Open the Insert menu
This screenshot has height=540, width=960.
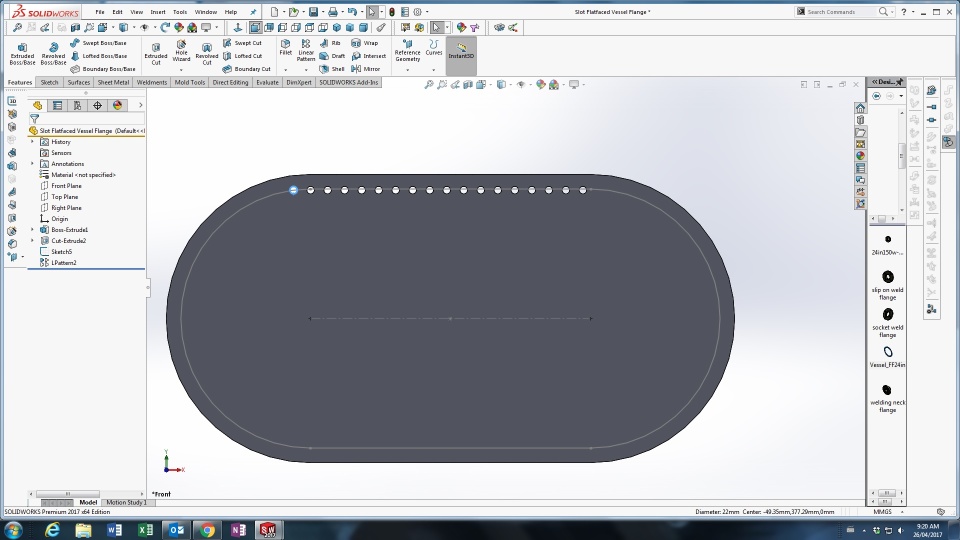[158, 12]
